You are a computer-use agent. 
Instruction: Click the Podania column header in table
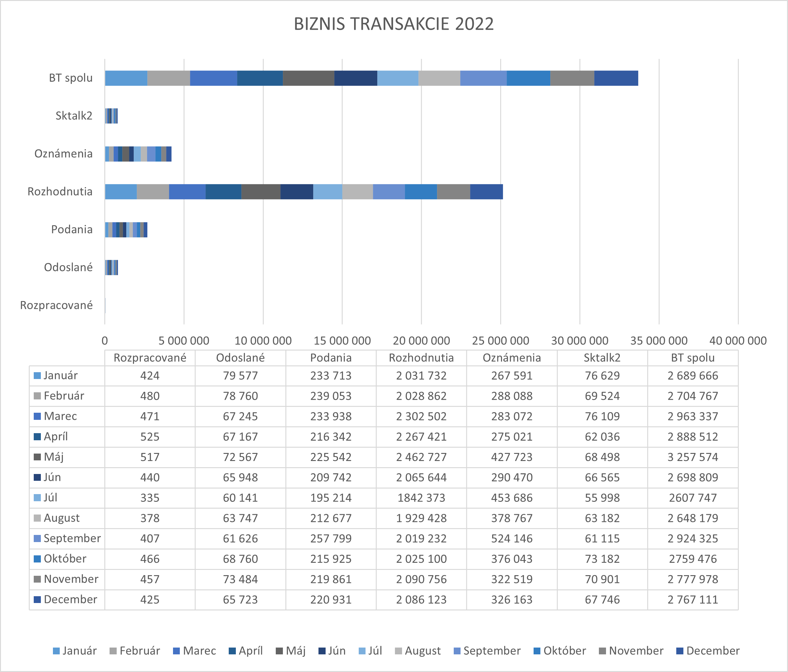[331, 358]
